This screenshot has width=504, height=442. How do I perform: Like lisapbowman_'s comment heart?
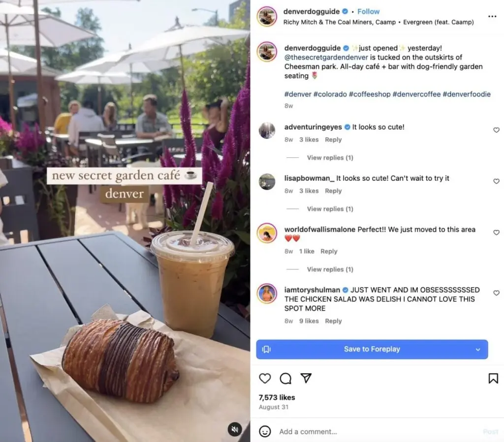coord(496,181)
